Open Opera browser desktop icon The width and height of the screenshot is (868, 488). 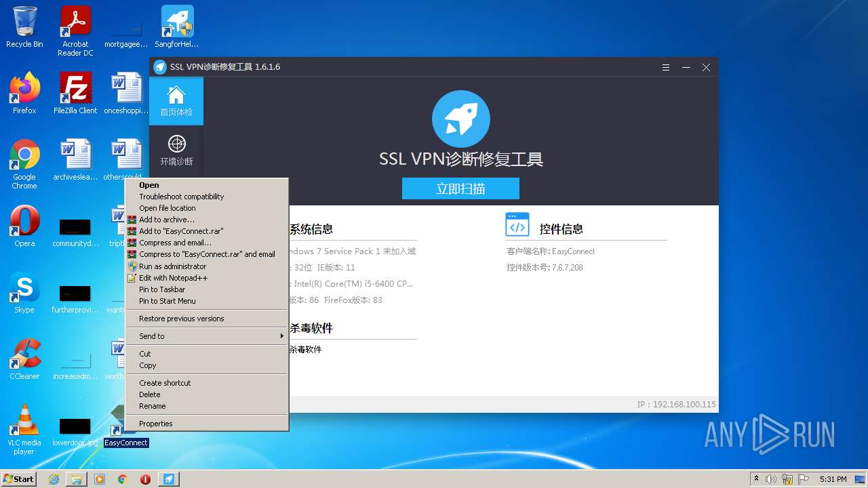click(24, 226)
